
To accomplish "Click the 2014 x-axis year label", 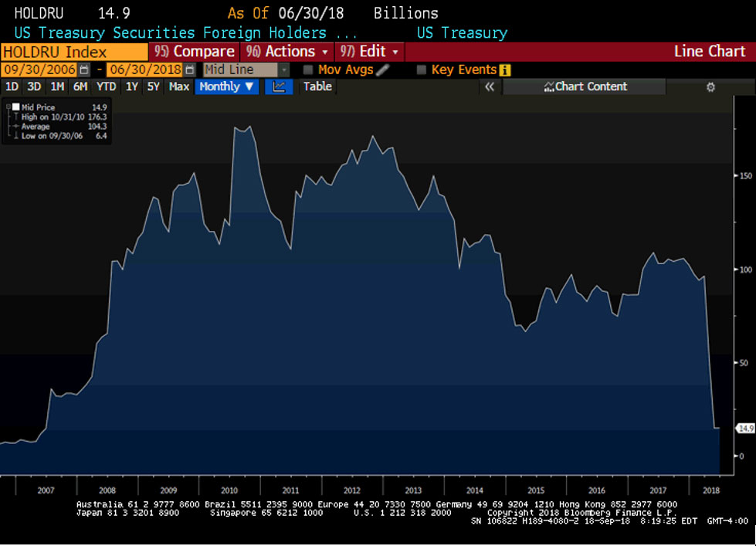I will click(474, 490).
